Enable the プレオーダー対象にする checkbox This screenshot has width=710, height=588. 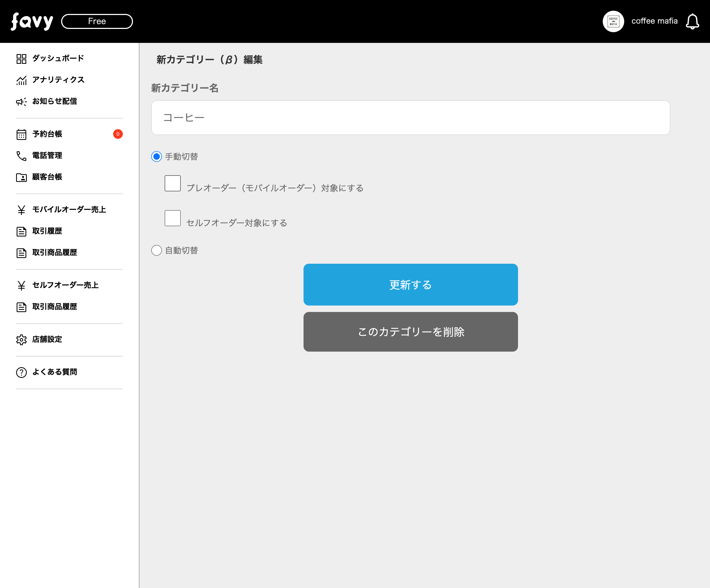[x=172, y=184]
